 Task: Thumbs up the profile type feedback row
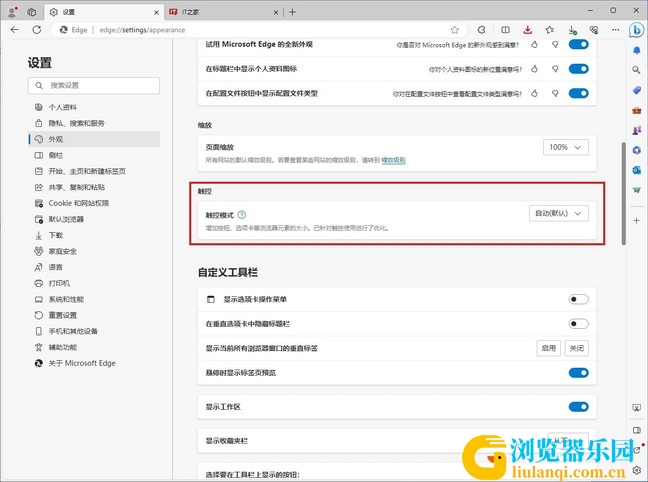coord(534,93)
